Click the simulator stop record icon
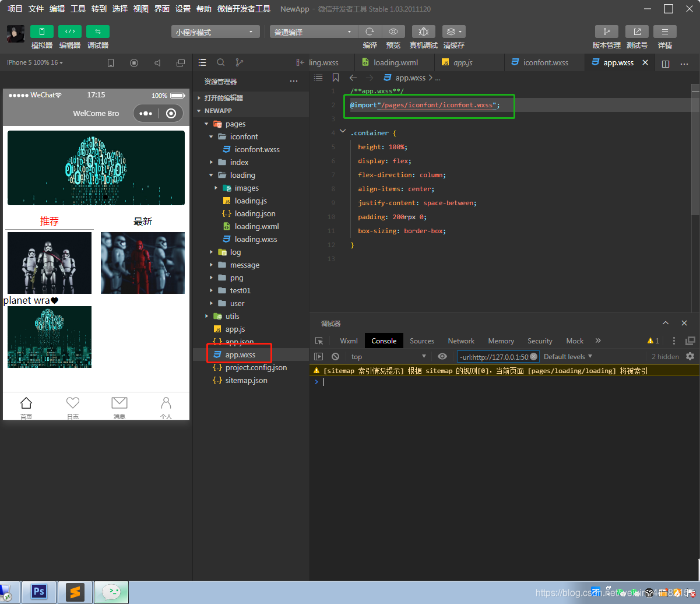700x604 pixels. (x=134, y=63)
